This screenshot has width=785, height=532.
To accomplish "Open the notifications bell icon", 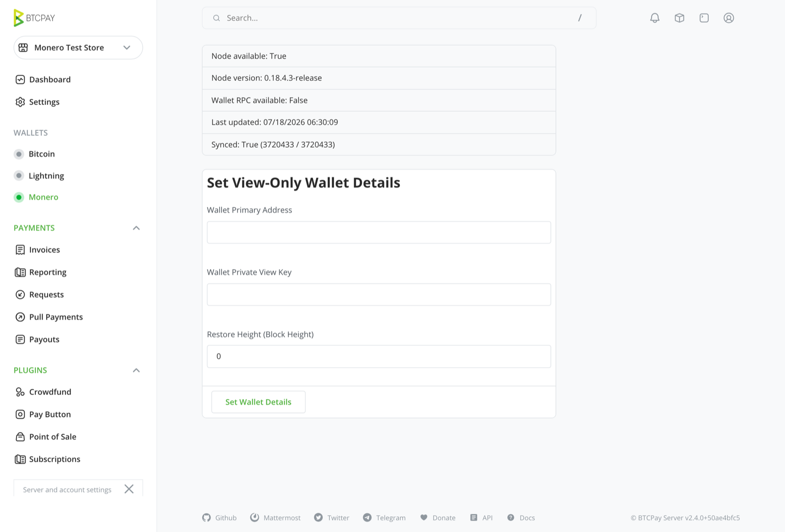I will click(654, 18).
